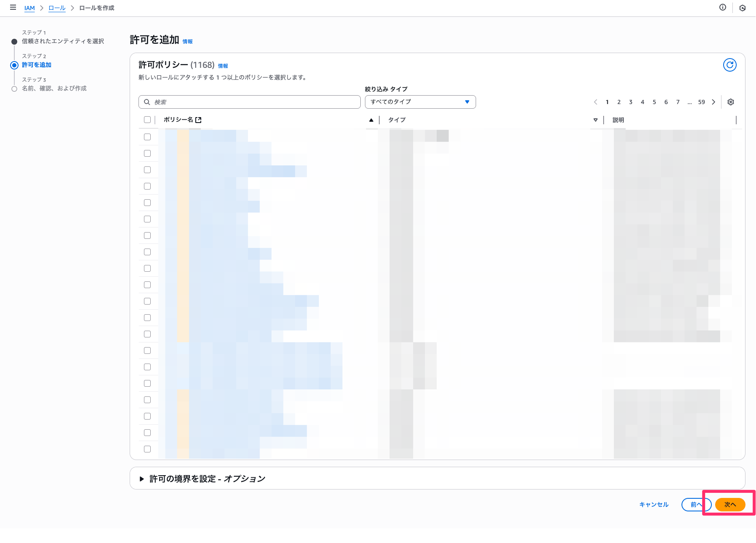Click the notifications icon at top right
This screenshot has width=756, height=543.
(743, 8)
